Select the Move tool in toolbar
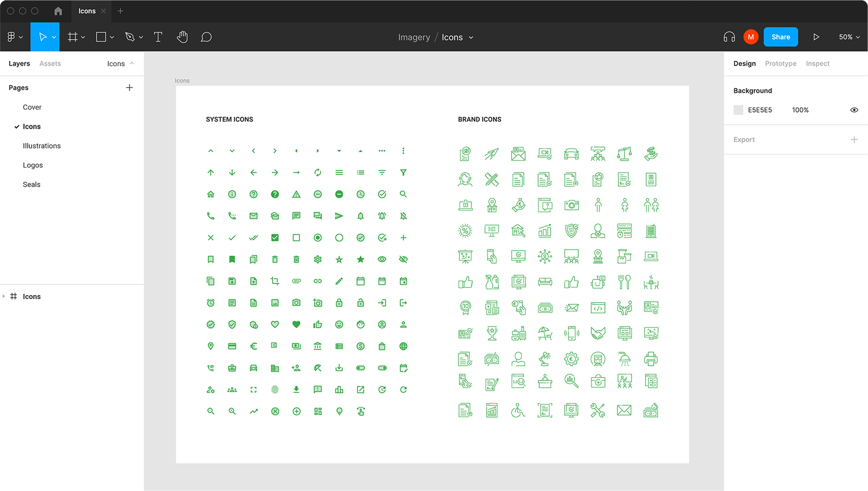This screenshot has width=868, height=491. coord(42,37)
